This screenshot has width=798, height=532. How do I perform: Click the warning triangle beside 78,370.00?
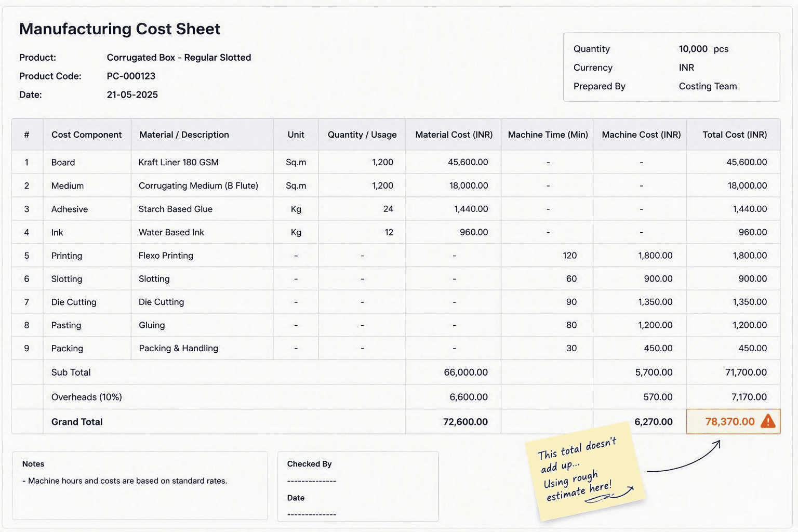[768, 421]
